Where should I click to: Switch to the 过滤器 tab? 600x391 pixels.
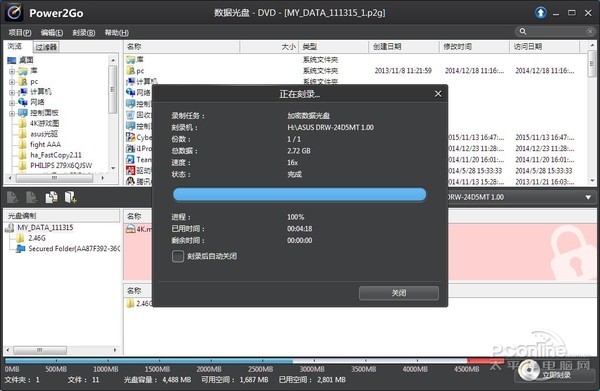46,47
